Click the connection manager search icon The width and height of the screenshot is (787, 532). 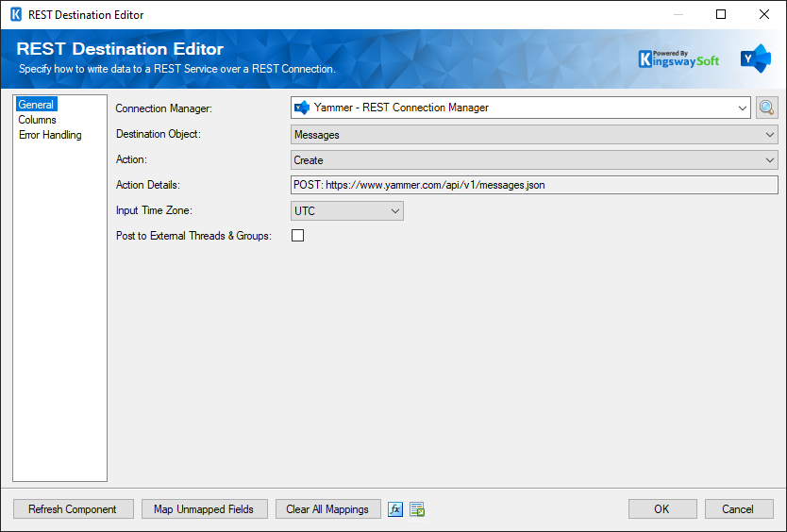point(766,108)
